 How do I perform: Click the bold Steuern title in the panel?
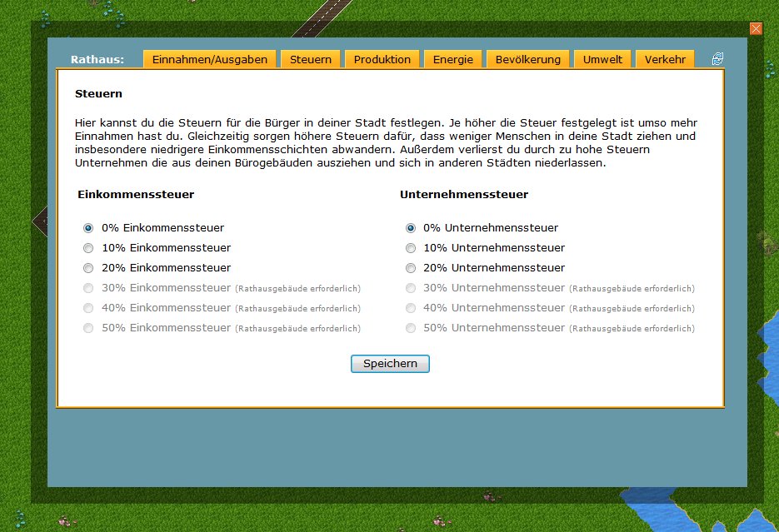[98, 94]
